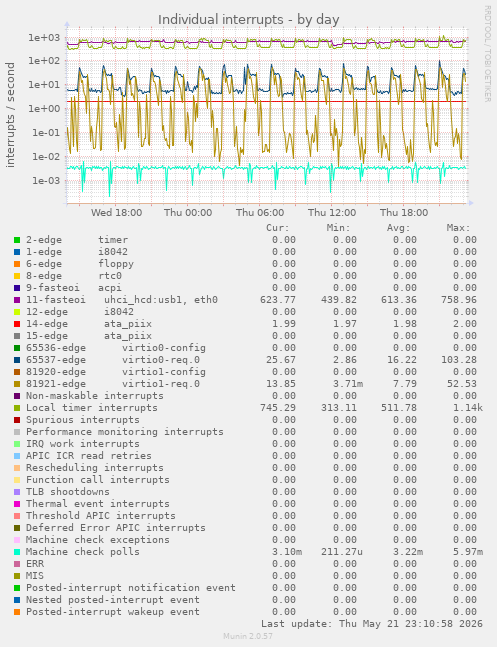Click the 'Thu 18:00' time label
The width and height of the screenshot is (497, 647).
(404, 213)
